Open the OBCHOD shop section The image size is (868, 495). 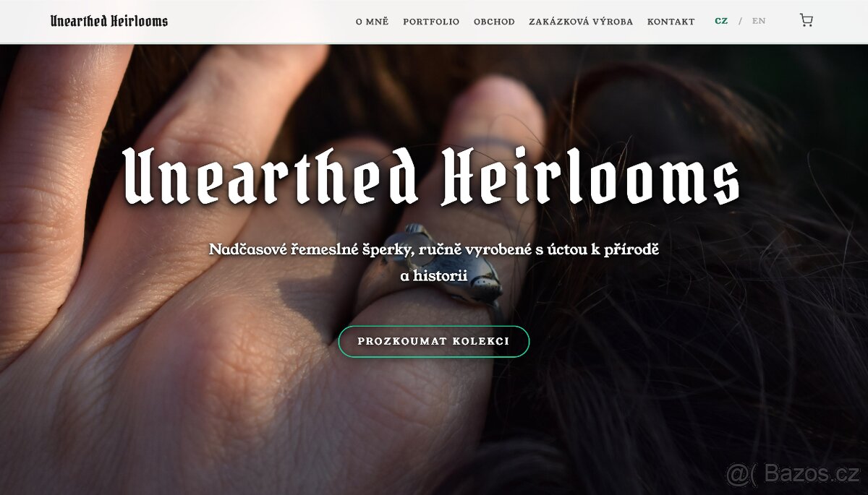point(494,22)
